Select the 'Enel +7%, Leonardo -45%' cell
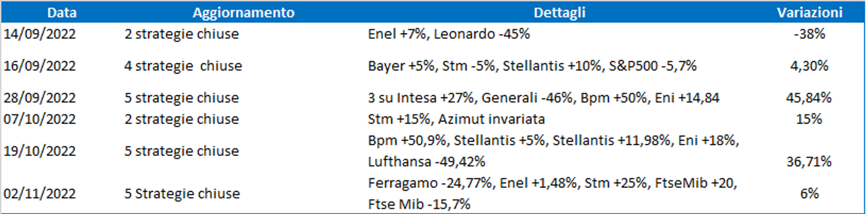Screen dimensions: 868x214 pyautogui.click(x=449, y=34)
